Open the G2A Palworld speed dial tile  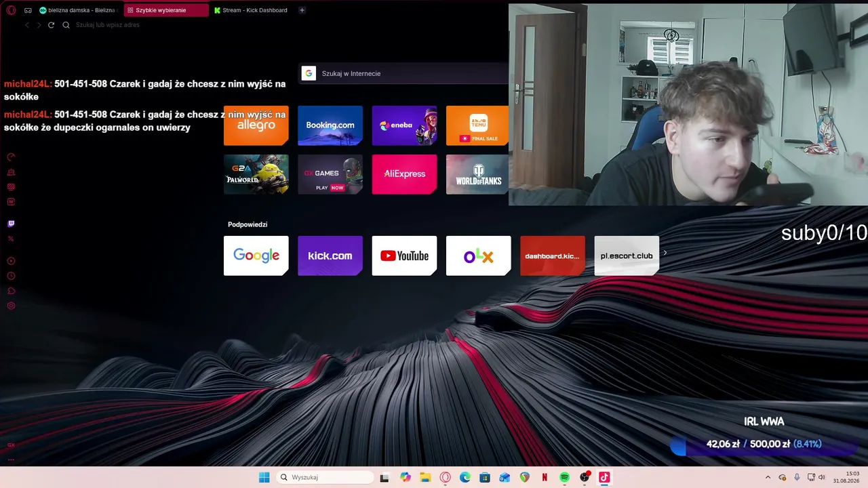(256, 174)
